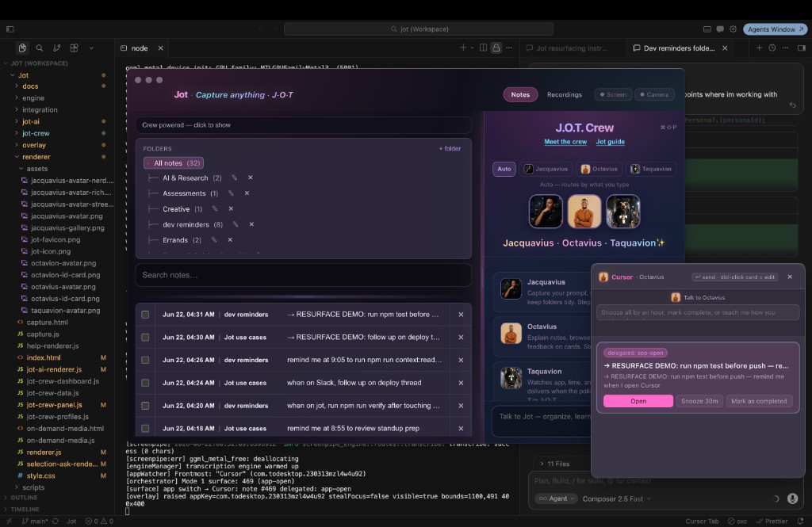The image size is (812, 527).
Task: Click the revert arrow in the chat message
Action: (792, 105)
